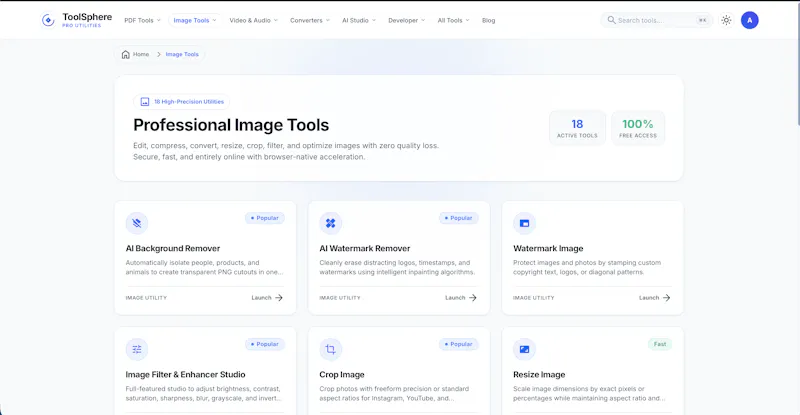
Task: Click Popular badge on Crop Image card
Action: point(459,344)
